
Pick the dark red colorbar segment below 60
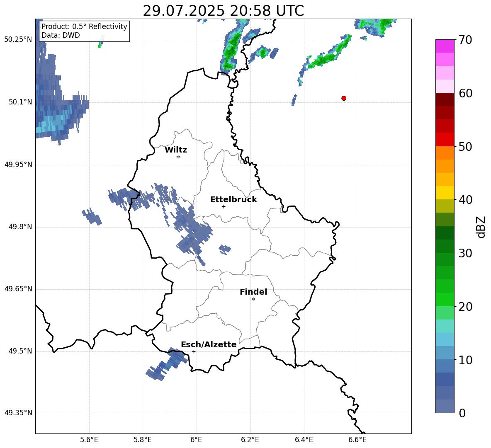pyautogui.click(x=445, y=99)
